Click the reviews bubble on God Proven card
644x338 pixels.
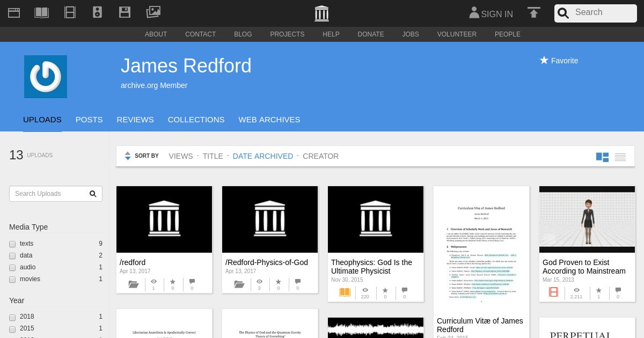point(618,290)
